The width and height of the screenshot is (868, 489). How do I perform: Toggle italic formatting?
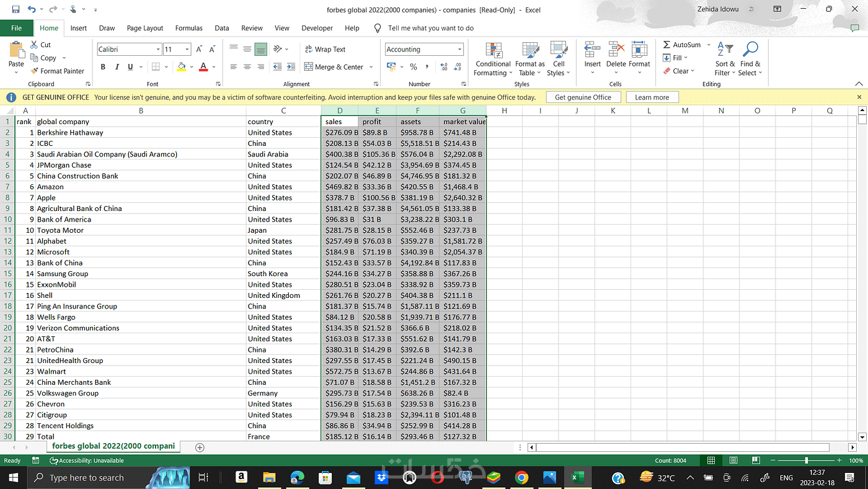pyautogui.click(x=117, y=67)
